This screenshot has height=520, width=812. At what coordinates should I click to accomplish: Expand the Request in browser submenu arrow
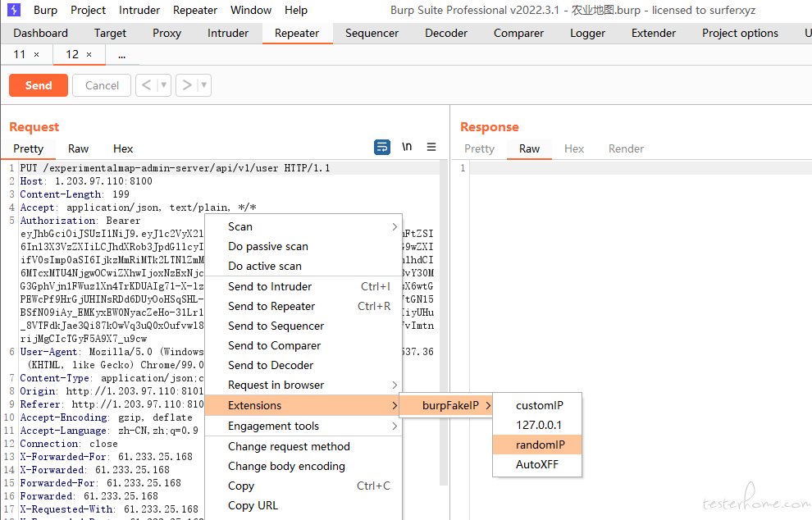(x=395, y=385)
